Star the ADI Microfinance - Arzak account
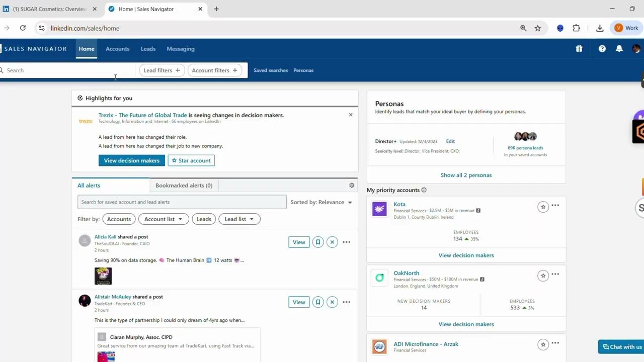This screenshot has width=644, height=362. (x=543, y=344)
